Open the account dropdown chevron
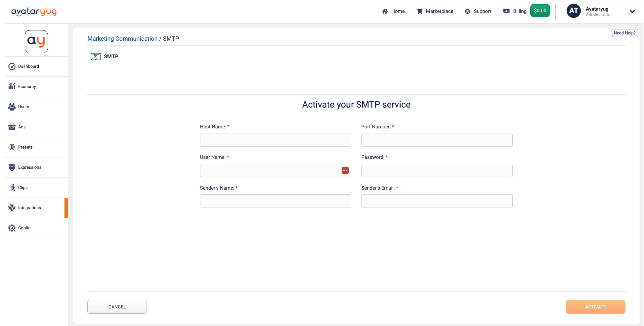This screenshot has width=644, height=326. 632,12
